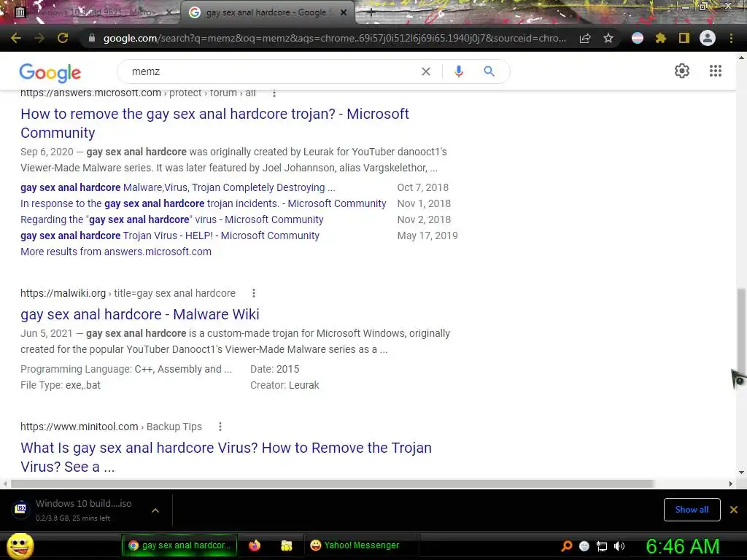This screenshot has width=747, height=560.
Task: Toggle the side panel icon
Action: tap(684, 38)
